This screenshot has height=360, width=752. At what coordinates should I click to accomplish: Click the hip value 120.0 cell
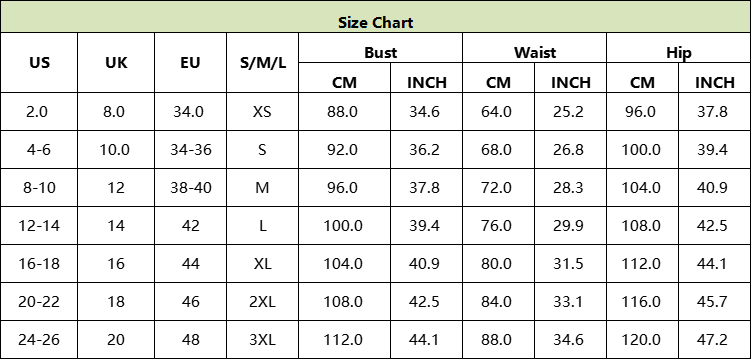tap(643, 339)
